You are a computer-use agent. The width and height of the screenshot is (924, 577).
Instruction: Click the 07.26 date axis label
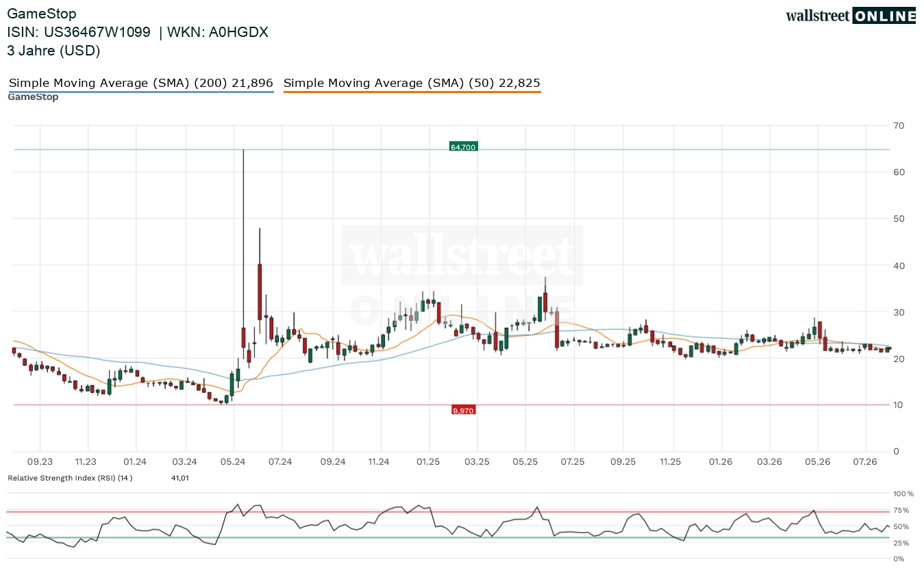tap(866, 462)
